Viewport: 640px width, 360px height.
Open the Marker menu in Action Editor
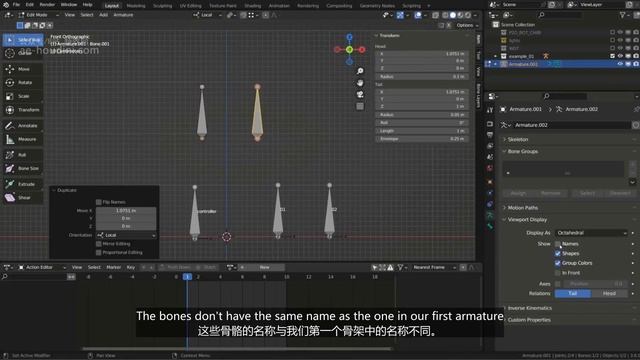coord(113,267)
